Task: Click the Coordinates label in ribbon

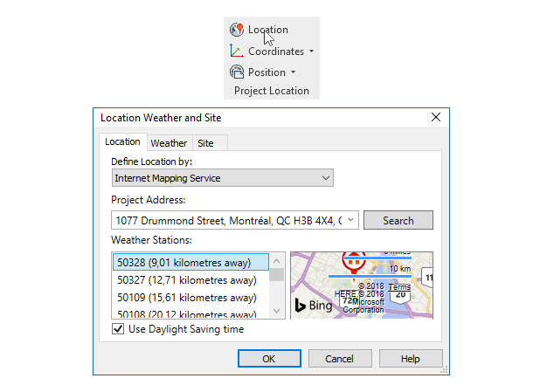Action: click(276, 52)
